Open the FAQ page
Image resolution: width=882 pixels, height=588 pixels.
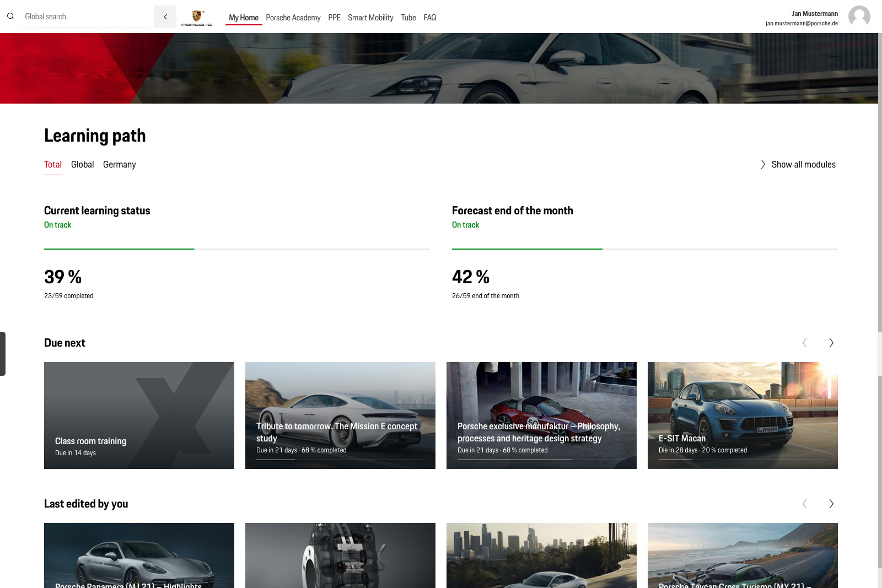coord(429,18)
